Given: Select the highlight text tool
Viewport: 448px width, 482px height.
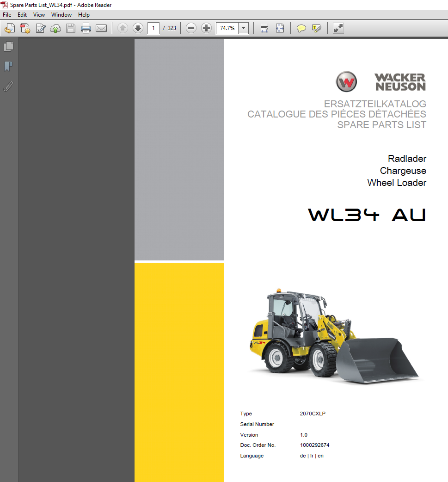Looking at the screenshot, I should pyautogui.click(x=317, y=29).
